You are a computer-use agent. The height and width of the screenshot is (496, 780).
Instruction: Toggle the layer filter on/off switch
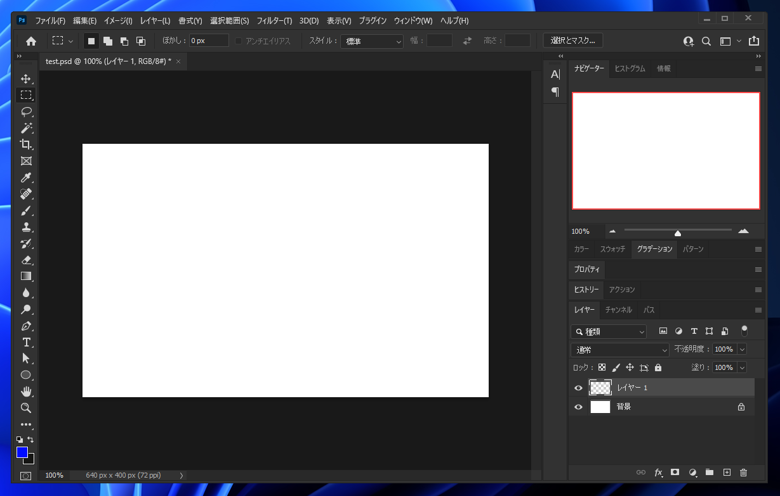744,329
